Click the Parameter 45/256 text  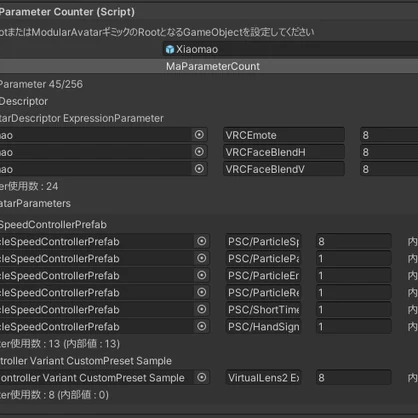[41, 84]
